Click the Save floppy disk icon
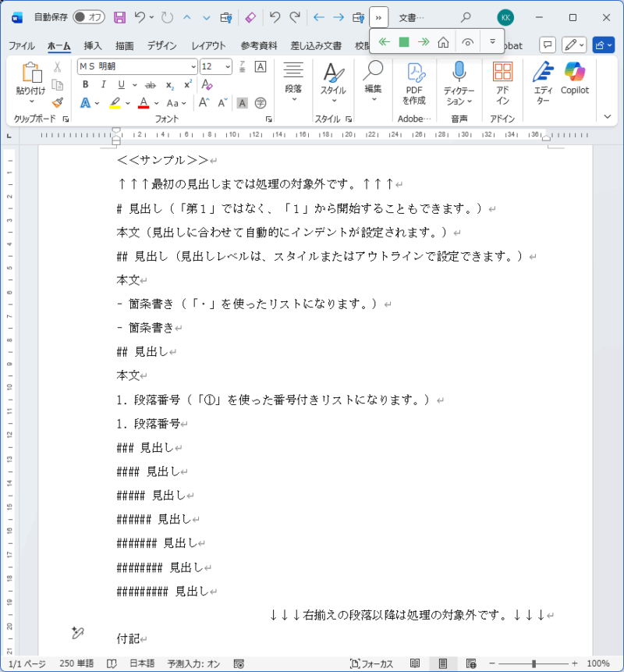The height and width of the screenshot is (672, 624). (x=119, y=17)
